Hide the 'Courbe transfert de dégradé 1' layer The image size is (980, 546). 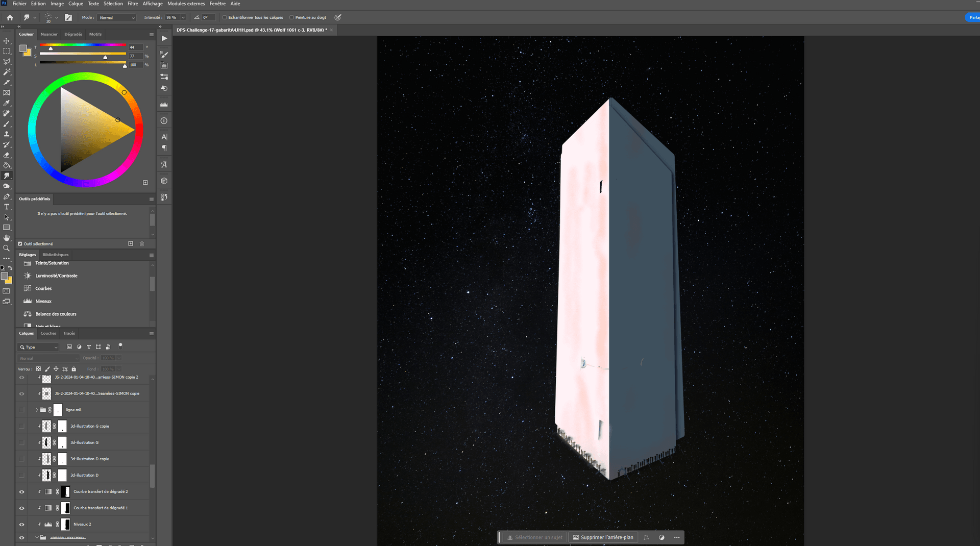point(21,508)
